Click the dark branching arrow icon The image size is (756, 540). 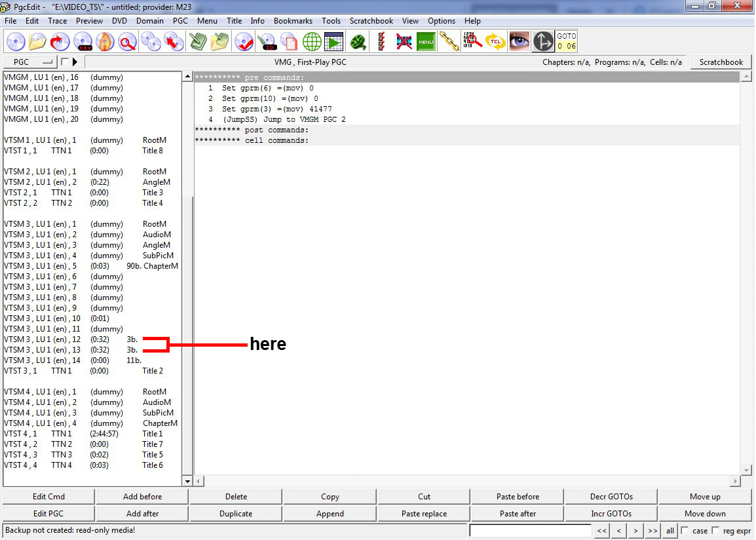[543, 42]
